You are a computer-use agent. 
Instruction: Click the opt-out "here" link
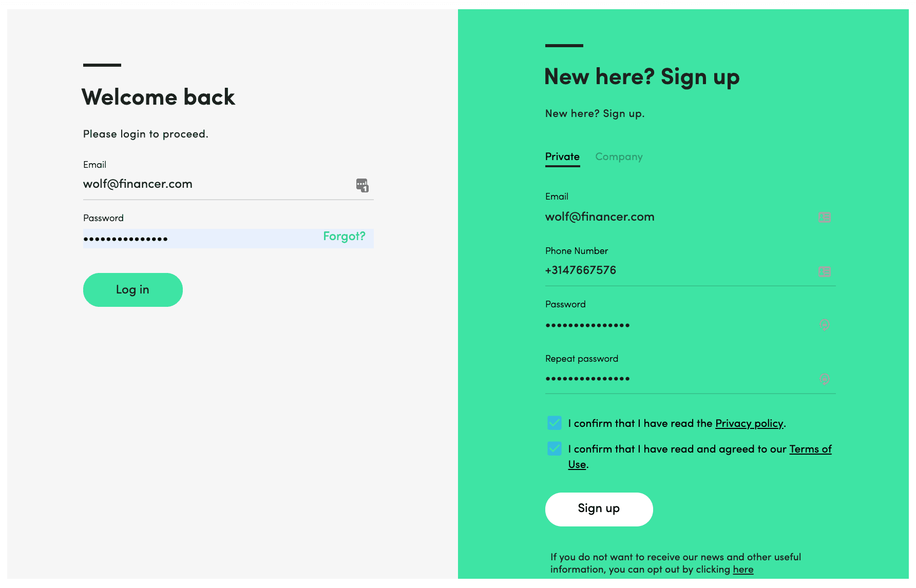pos(743,570)
